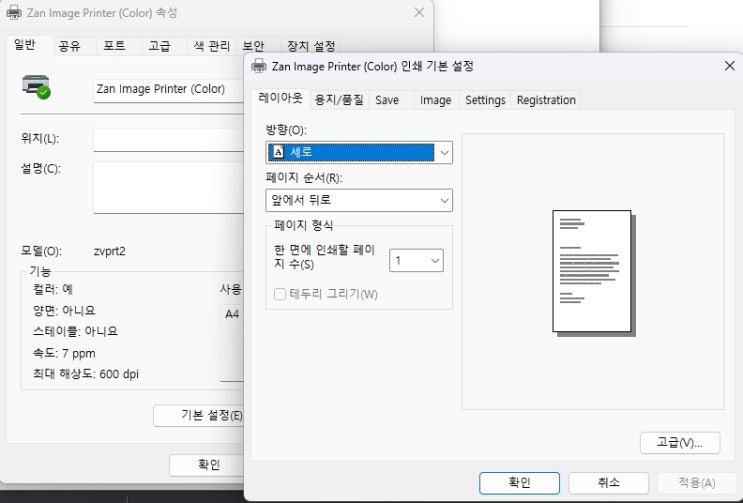Open the 방향 orientation dropdown
This screenshot has width=743, height=503.
[x=358, y=152]
